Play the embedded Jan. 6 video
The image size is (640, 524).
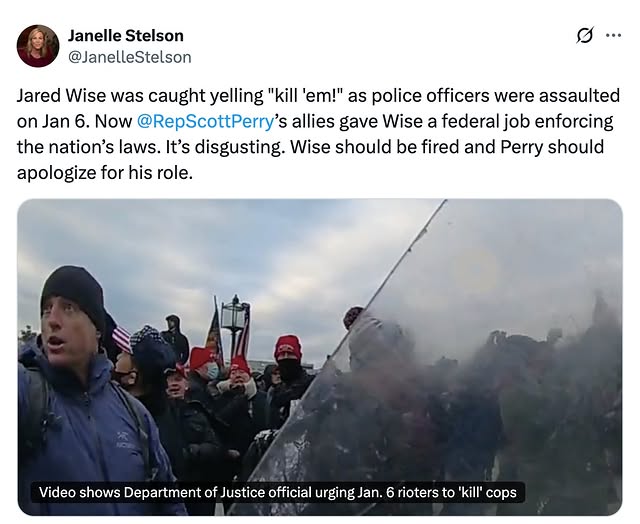click(x=320, y=357)
